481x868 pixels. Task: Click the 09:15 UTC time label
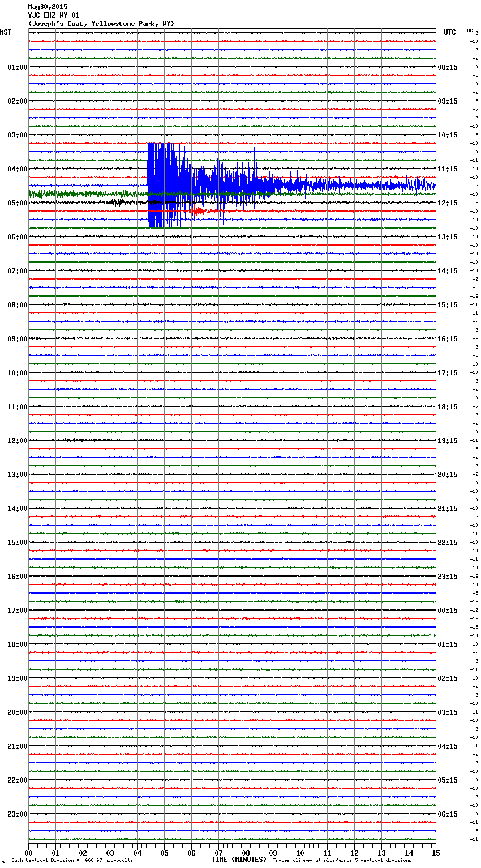click(x=448, y=101)
